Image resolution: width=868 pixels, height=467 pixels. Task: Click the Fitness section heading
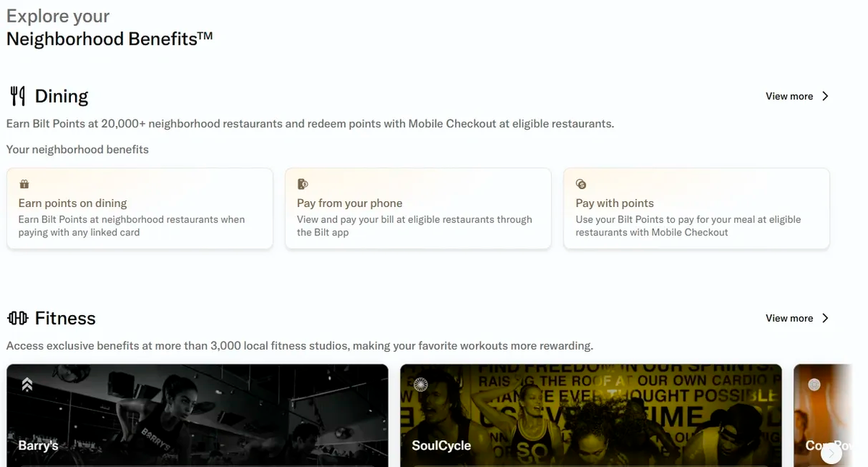pos(65,319)
